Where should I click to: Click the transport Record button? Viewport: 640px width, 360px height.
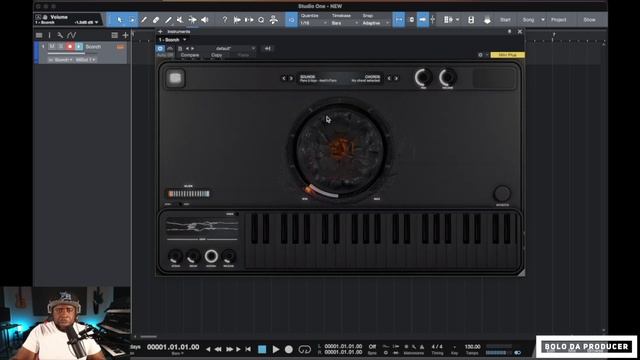tap(289, 349)
